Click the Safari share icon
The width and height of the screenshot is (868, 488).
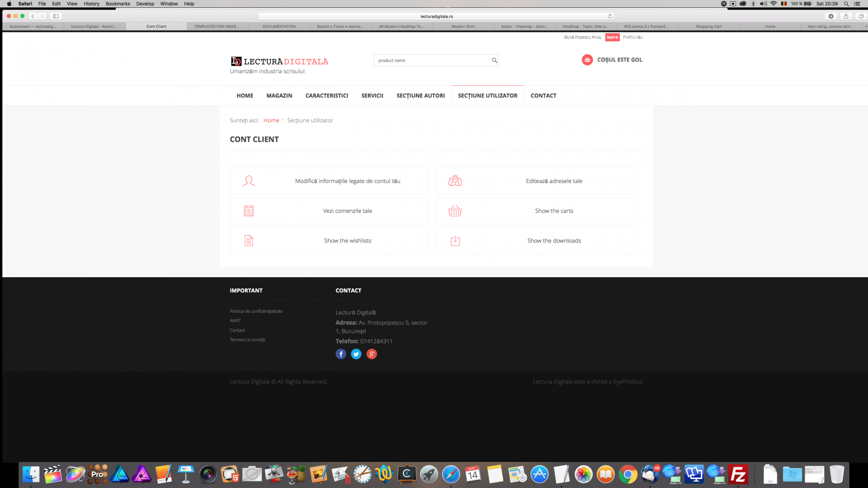point(846,16)
